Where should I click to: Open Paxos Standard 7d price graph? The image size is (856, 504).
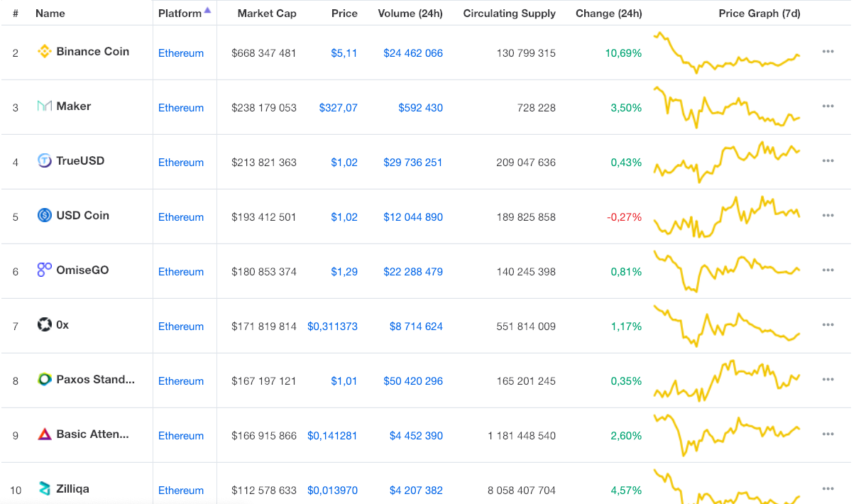[x=727, y=380]
